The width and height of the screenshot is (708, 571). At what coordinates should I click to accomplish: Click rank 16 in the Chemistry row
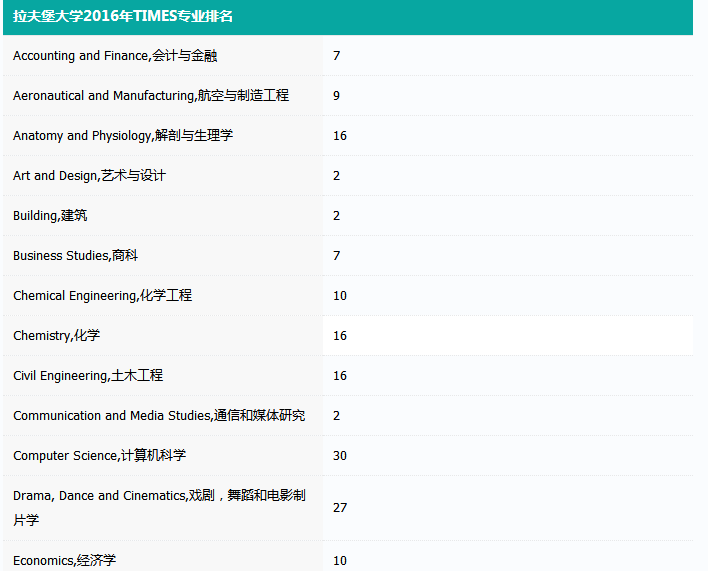coord(340,336)
